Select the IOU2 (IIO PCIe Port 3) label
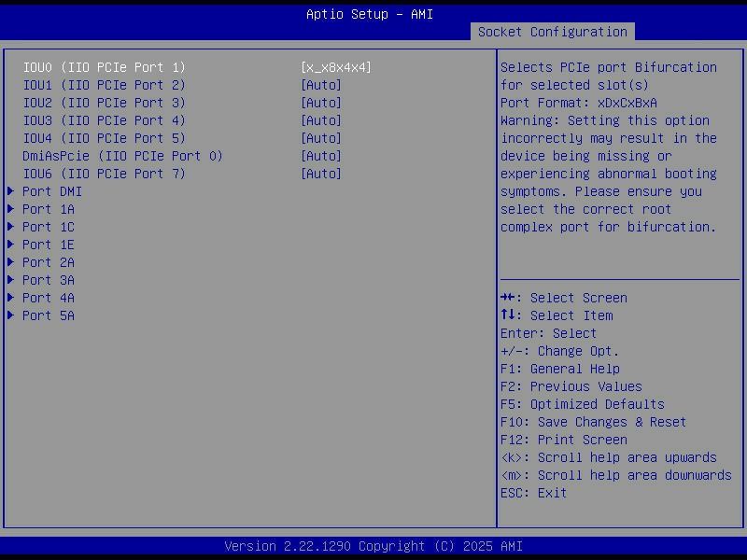 (x=104, y=103)
